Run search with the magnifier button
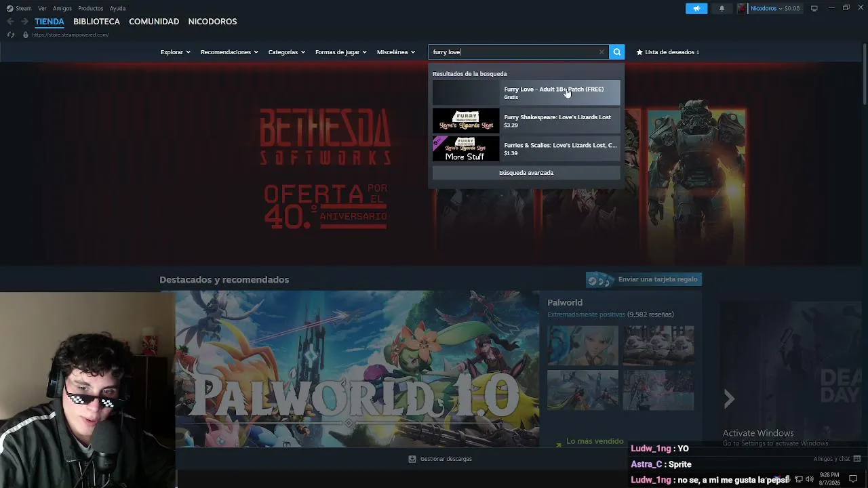The height and width of the screenshot is (488, 868). point(616,52)
